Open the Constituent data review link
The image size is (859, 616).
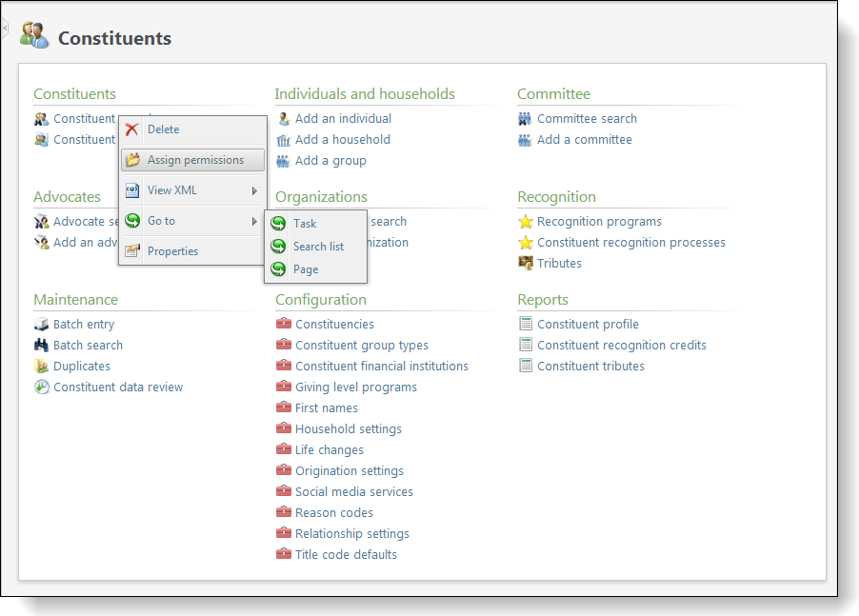click(118, 387)
